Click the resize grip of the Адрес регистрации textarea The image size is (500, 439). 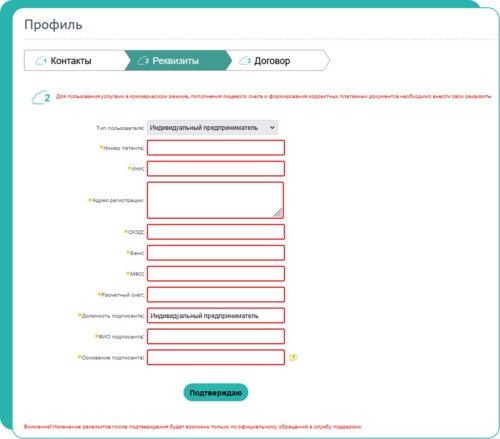coord(278,213)
